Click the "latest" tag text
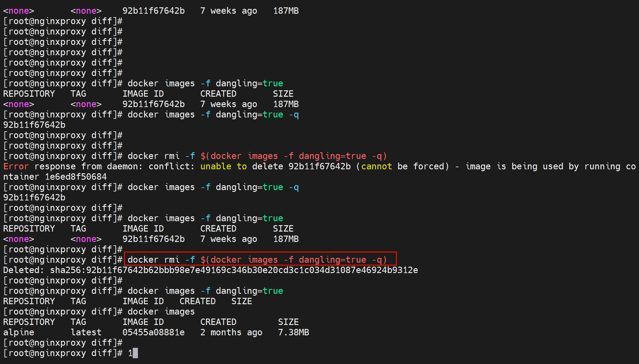The height and width of the screenshot is (364, 639). click(x=86, y=332)
